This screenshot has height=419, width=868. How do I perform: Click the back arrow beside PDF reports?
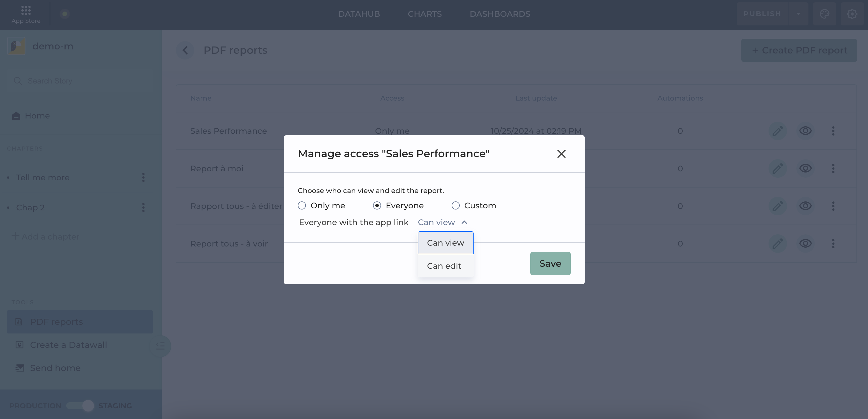tap(185, 50)
